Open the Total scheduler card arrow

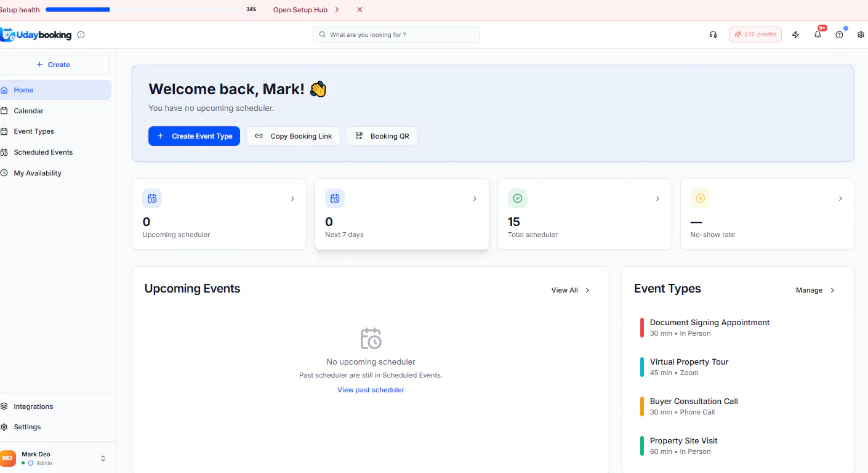coord(657,199)
